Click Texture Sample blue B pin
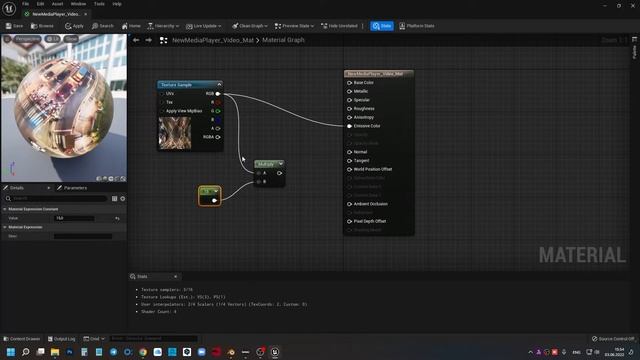Image resolution: width=640 pixels, height=360 pixels. click(x=218, y=120)
